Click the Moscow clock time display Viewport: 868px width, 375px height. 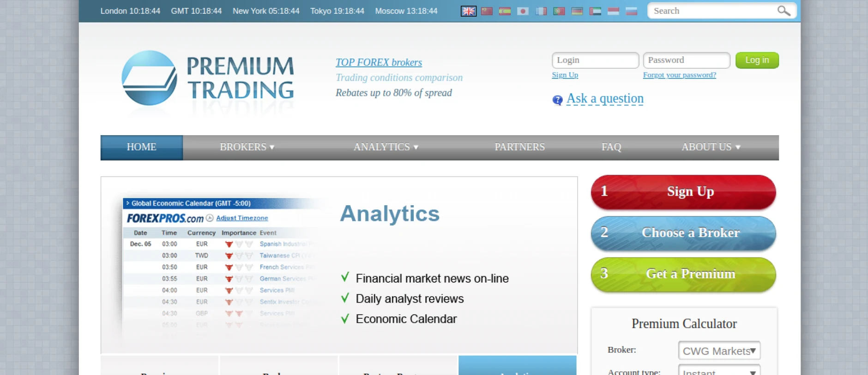click(406, 11)
